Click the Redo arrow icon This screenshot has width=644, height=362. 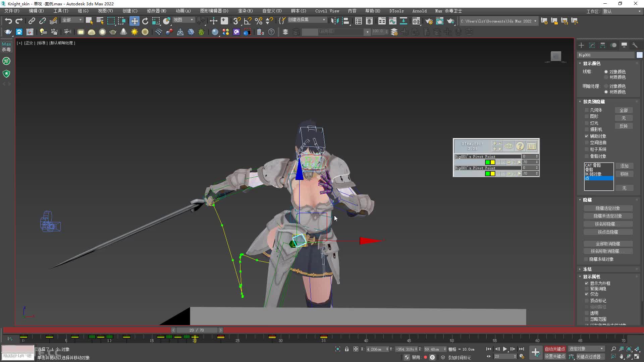click(19, 21)
